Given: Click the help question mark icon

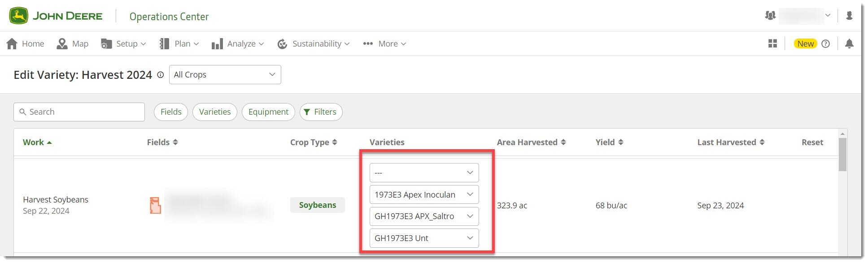Looking at the screenshot, I should click(825, 43).
